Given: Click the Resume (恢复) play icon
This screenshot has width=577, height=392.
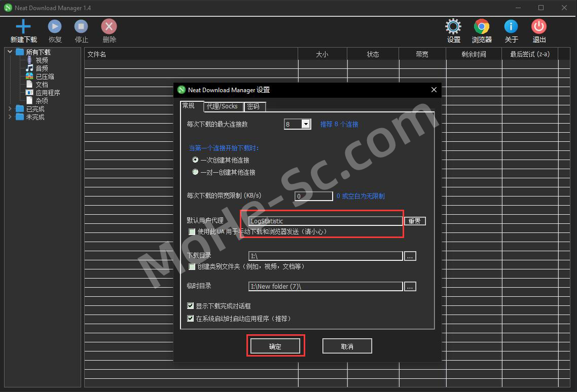Looking at the screenshot, I should point(54,26).
